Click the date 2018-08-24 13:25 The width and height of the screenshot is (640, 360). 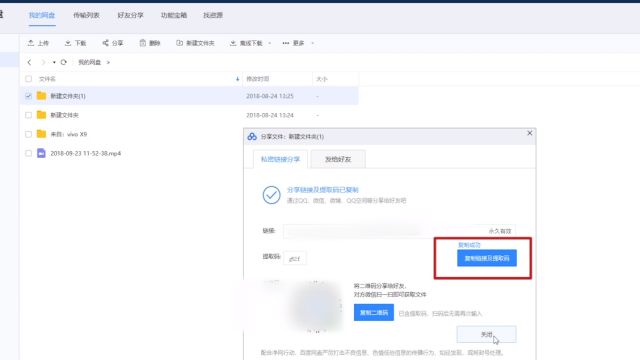(269, 96)
